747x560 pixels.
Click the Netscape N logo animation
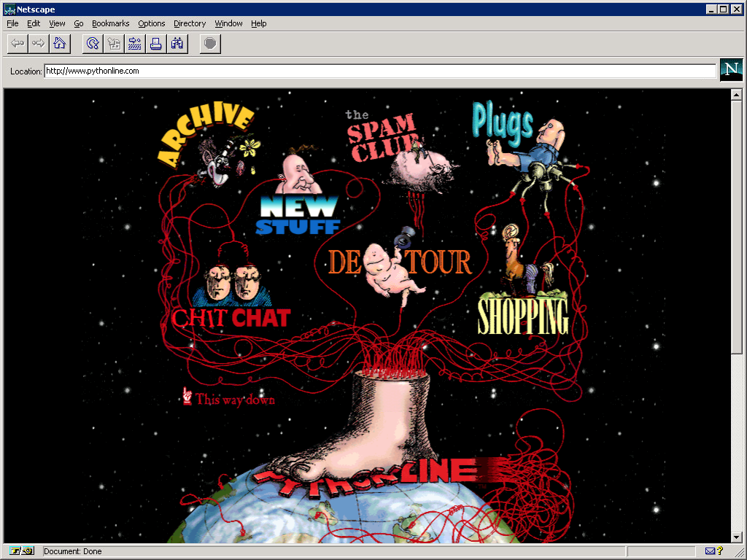click(x=732, y=70)
